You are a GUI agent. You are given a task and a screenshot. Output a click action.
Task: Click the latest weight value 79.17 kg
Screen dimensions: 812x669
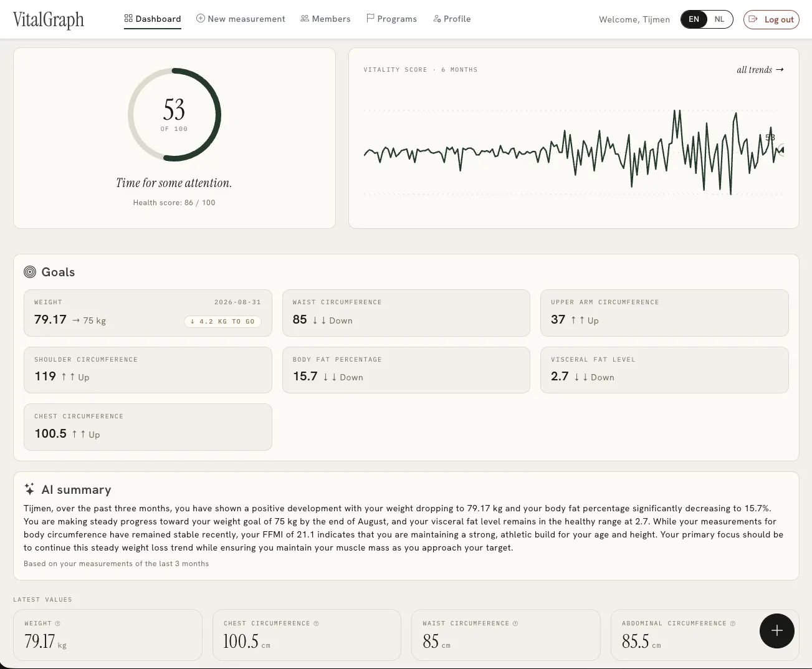(x=45, y=642)
